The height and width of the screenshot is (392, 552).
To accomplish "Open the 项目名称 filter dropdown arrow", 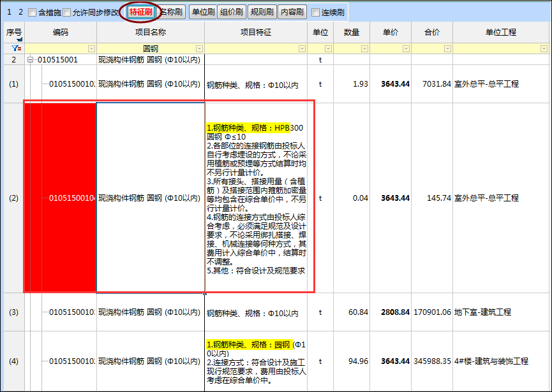I will 199,49.
